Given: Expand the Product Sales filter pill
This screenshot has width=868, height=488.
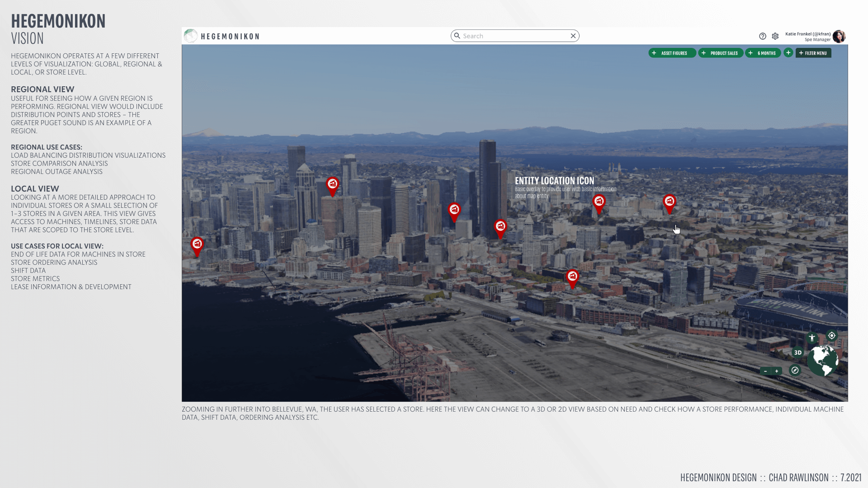Looking at the screenshot, I should coord(721,53).
